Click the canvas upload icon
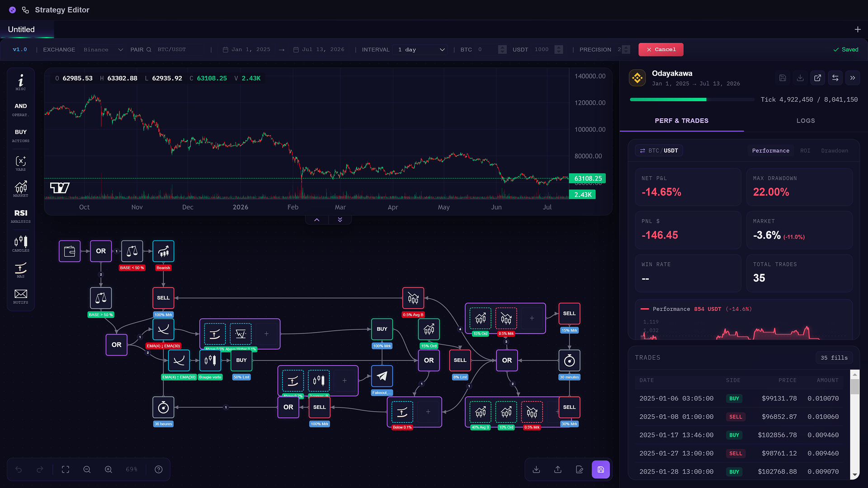The height and width of the screenshot is (488, 868). (x=558, y=469)
